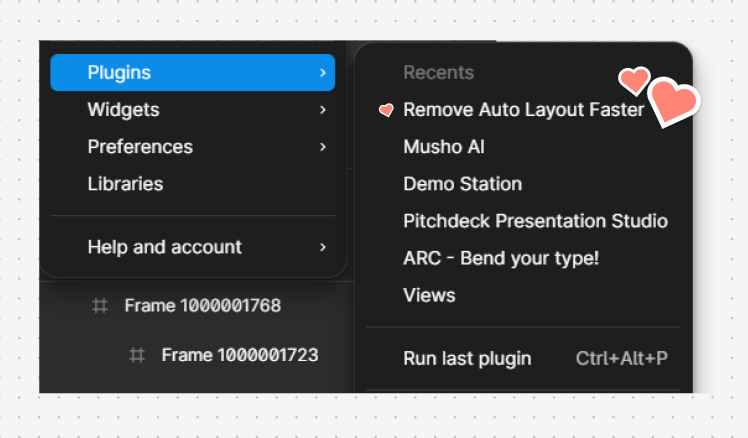748x438 pixels.
Task: Expand Help and account submenu chevron
Action: coord(323,247)
